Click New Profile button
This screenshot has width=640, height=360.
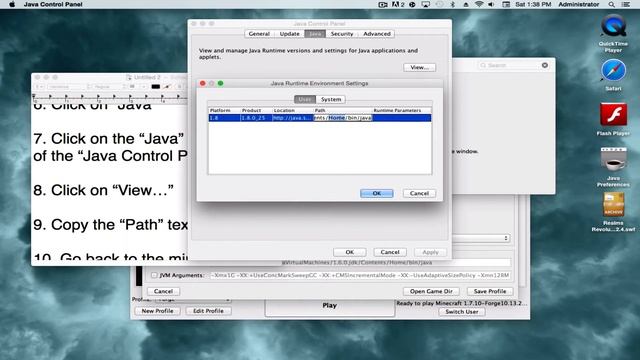tap(157, 311)
